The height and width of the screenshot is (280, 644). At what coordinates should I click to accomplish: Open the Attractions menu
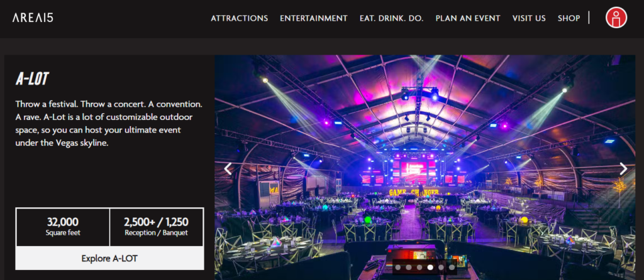240,18
